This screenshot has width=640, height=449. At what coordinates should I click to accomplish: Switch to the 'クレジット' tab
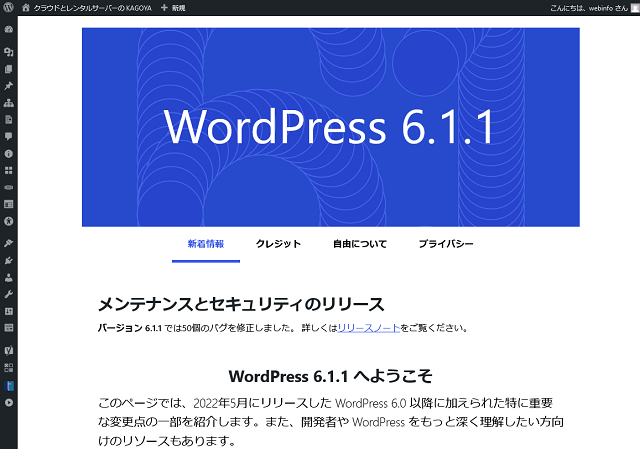click(x=278, y=244)
